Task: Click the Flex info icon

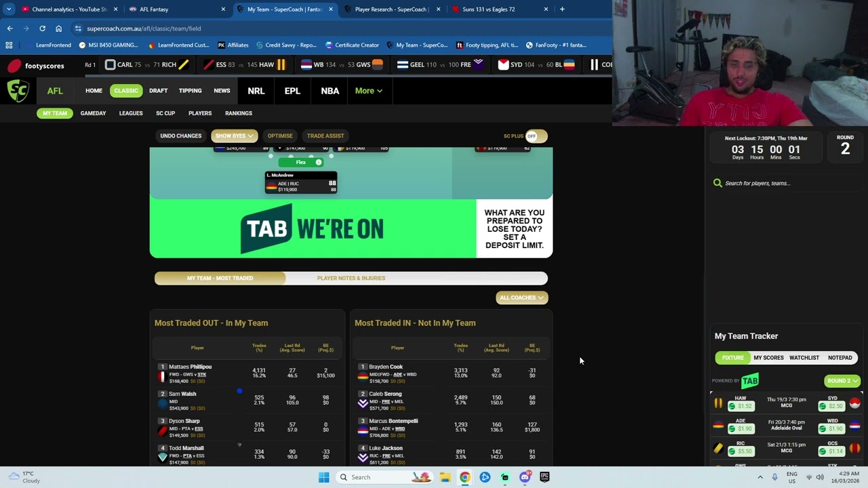Action: (319, 163)
